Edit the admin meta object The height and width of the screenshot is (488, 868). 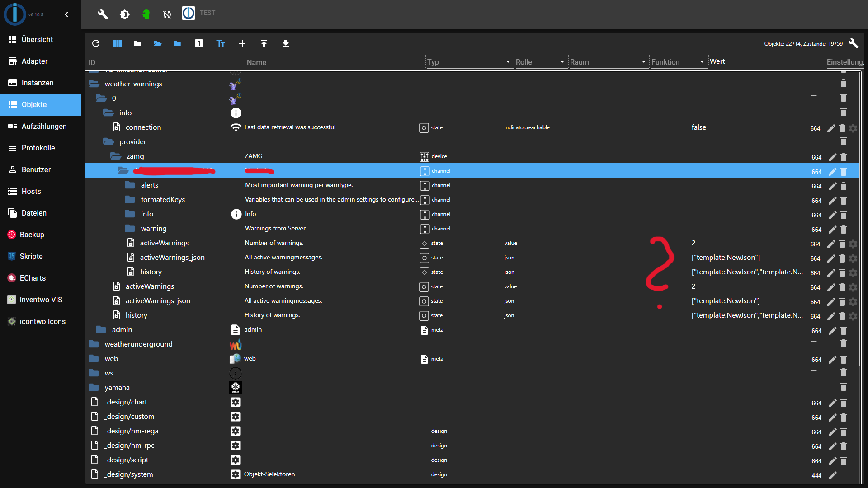pos(832,331)
